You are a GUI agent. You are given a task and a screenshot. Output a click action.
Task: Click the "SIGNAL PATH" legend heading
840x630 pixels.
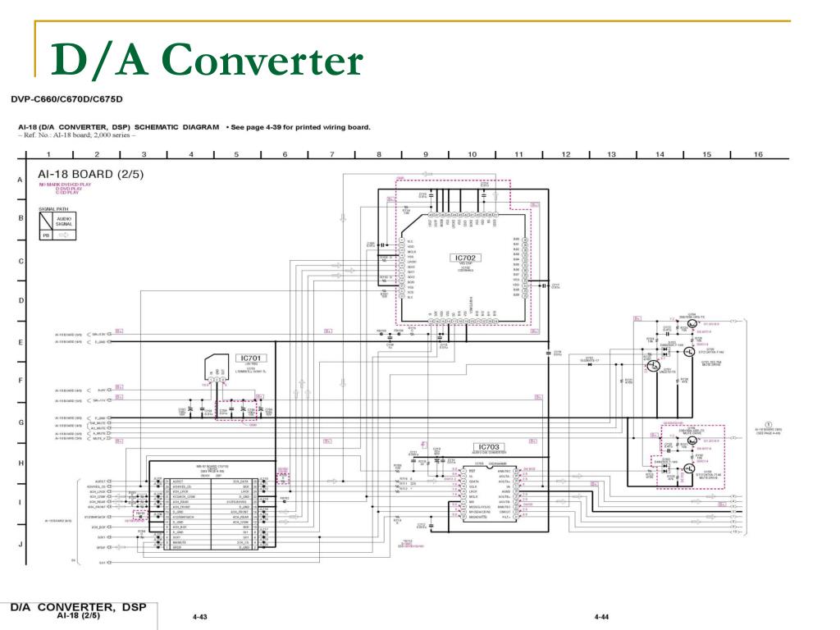(x=53, y=209)
